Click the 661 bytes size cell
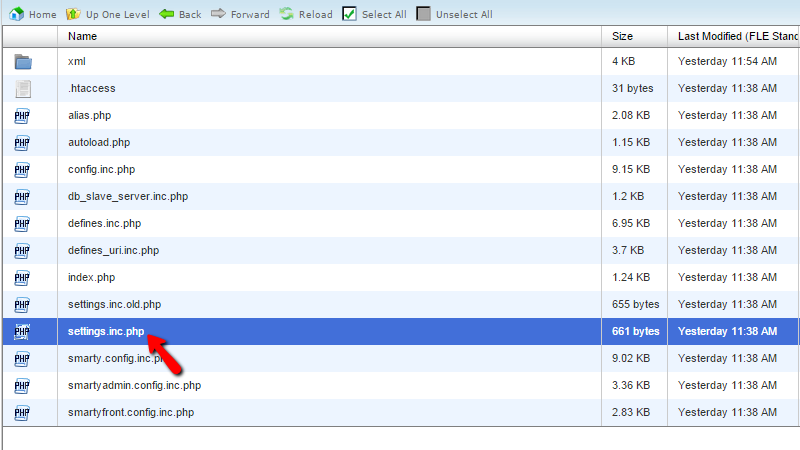The image size is (800, 450). coord(636,332)
